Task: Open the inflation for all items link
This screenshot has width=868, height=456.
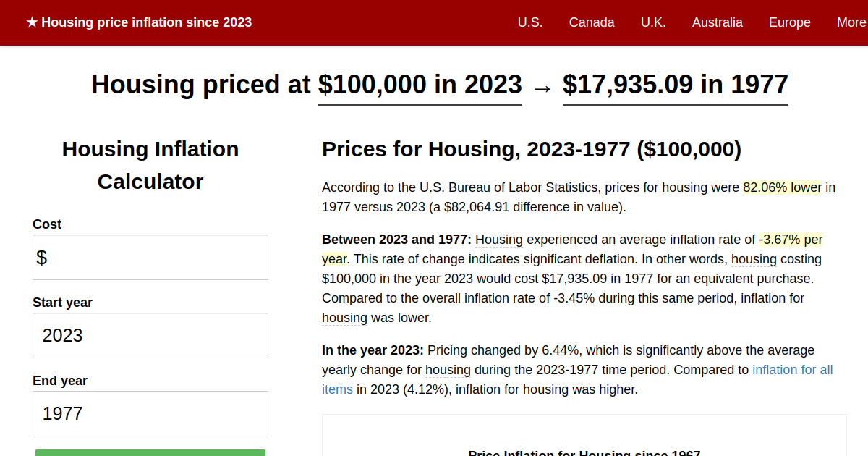Action: coord(794,369)
